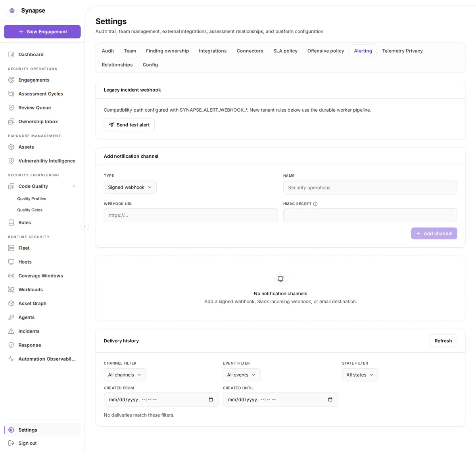Click the HMAC secret help icon
This screenshot has width=476, height=453.
pos(315,204)
